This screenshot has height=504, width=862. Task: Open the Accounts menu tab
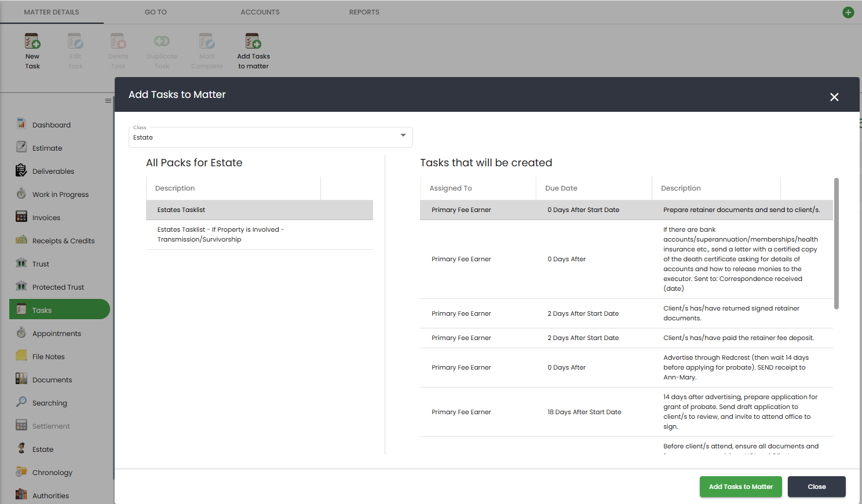(x=260, y=12)
